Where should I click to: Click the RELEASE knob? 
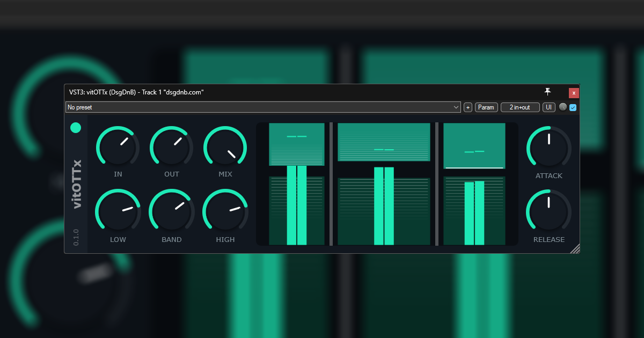pos(549,211)
